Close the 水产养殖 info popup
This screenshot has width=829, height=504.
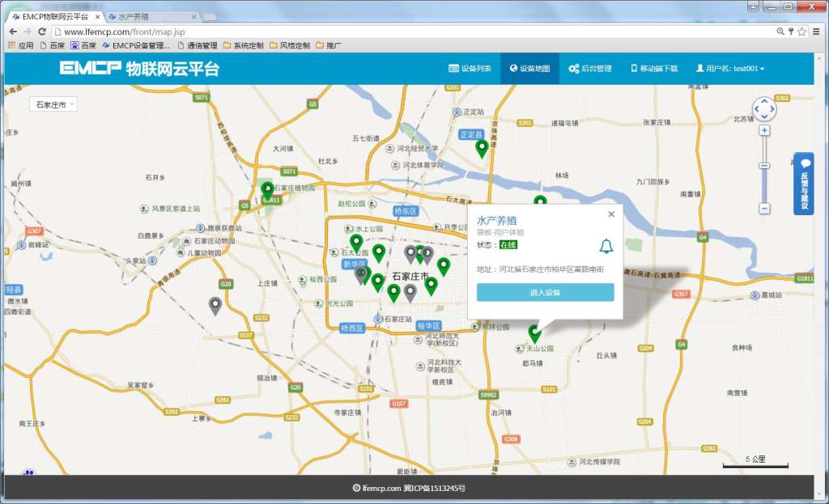click(x=611, y=214)
